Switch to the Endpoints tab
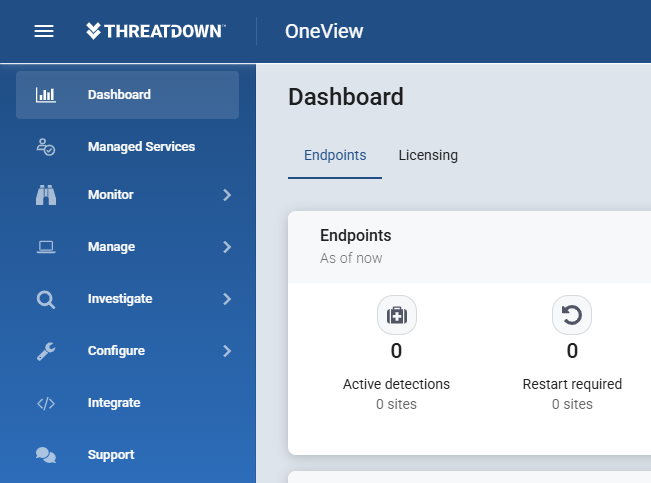The image size is (651, 483). (x=335, y=156)
